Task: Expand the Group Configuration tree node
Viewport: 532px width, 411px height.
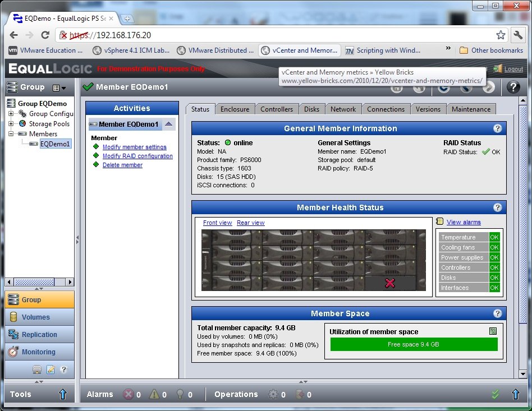Action: (x=11, y=114)
